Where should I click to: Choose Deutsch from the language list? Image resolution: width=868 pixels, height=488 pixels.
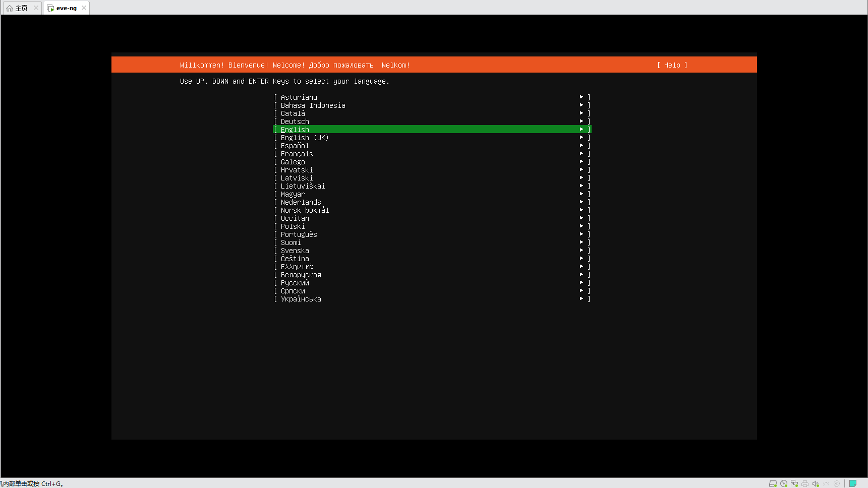tap(432, 121)
